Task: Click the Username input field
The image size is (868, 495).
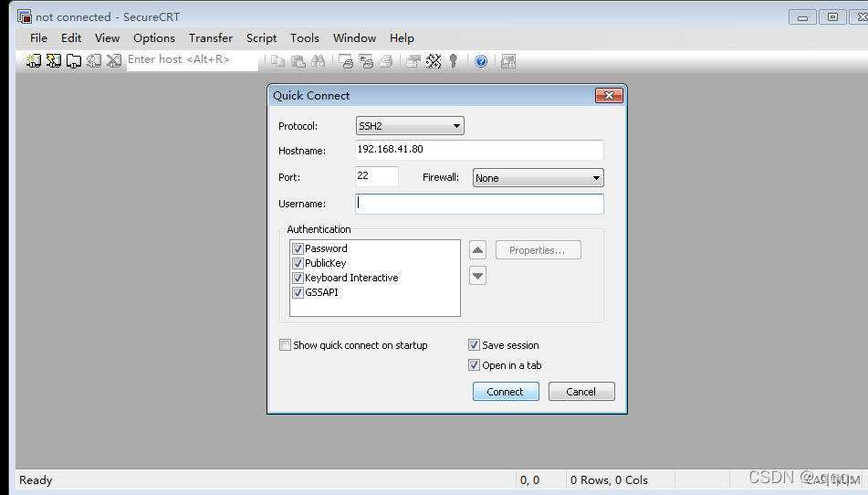Action: click(x=479, y=204)
